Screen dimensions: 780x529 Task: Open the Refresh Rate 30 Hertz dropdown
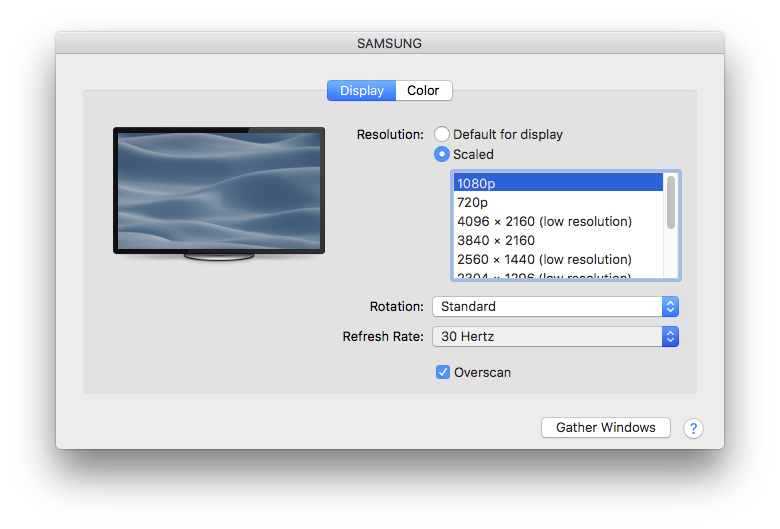click(555, 337)
